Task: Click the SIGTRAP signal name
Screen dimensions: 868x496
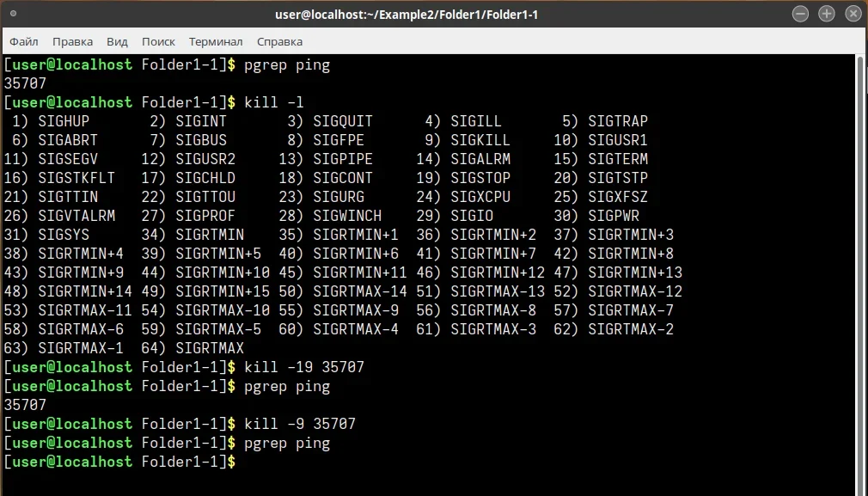Action: [618, 121]
